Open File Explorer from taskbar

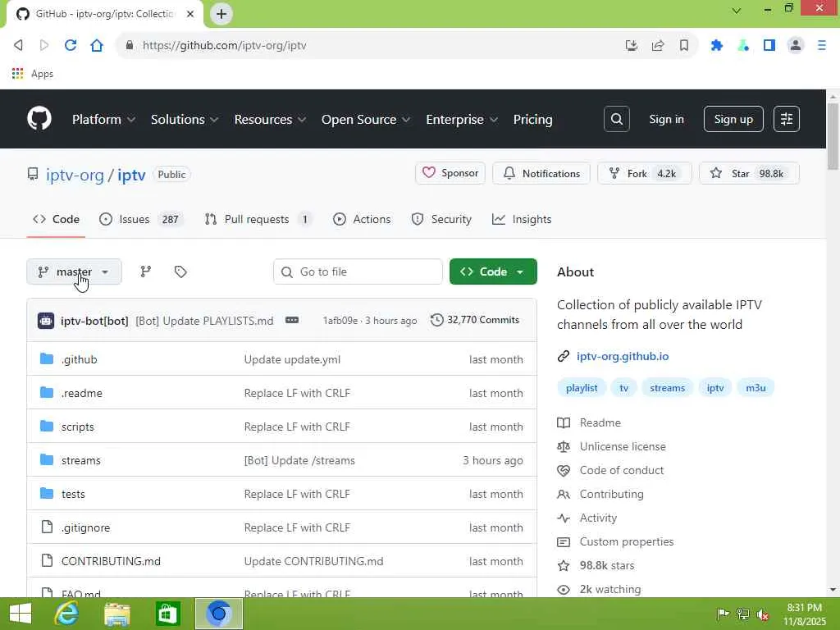[116, 614]
